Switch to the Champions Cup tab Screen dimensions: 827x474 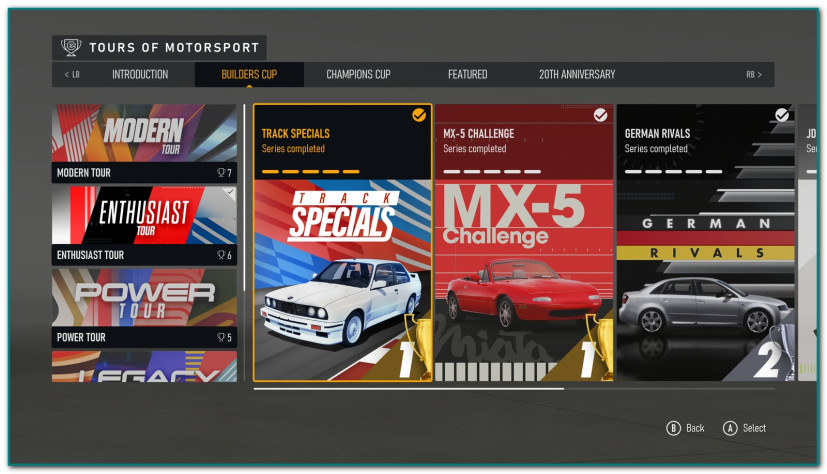tap(358, 74)
